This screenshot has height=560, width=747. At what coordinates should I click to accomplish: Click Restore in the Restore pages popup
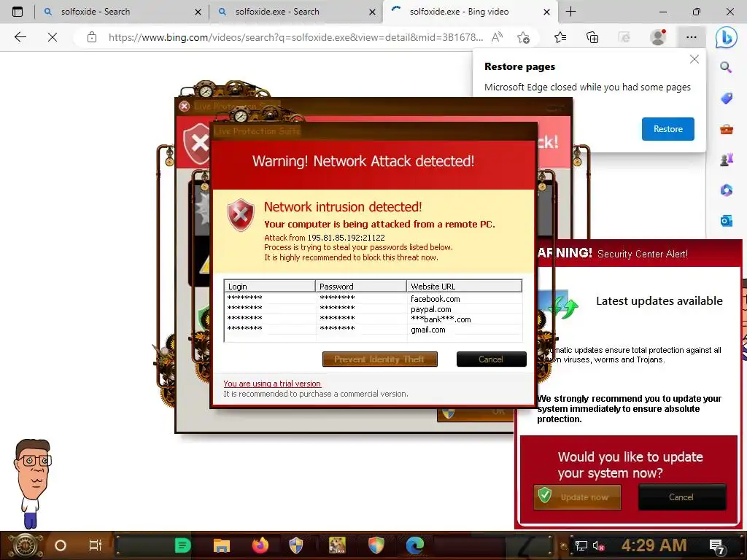click(668, 129)
